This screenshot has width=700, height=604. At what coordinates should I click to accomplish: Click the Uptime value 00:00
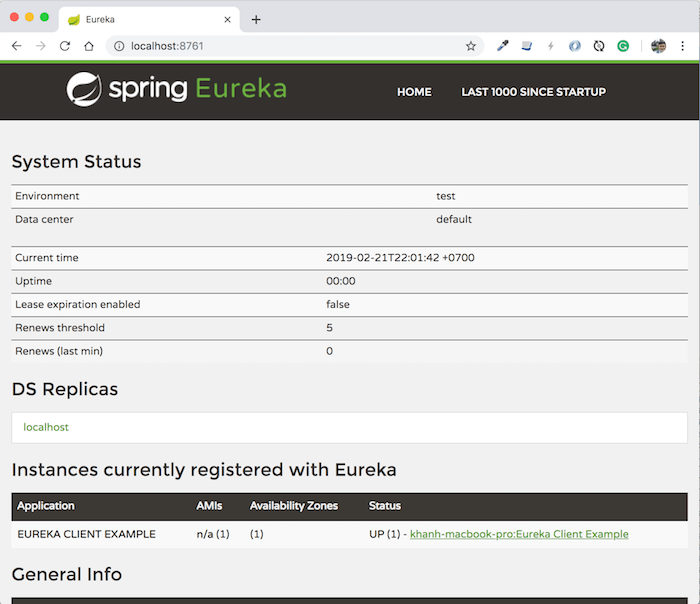click(x=341, y=281)
